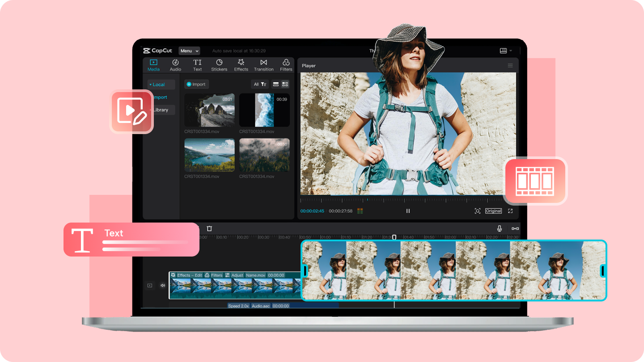Viewport: 644px width, 362px height.
Task: Select the Media tab
Action: (153, 65)
